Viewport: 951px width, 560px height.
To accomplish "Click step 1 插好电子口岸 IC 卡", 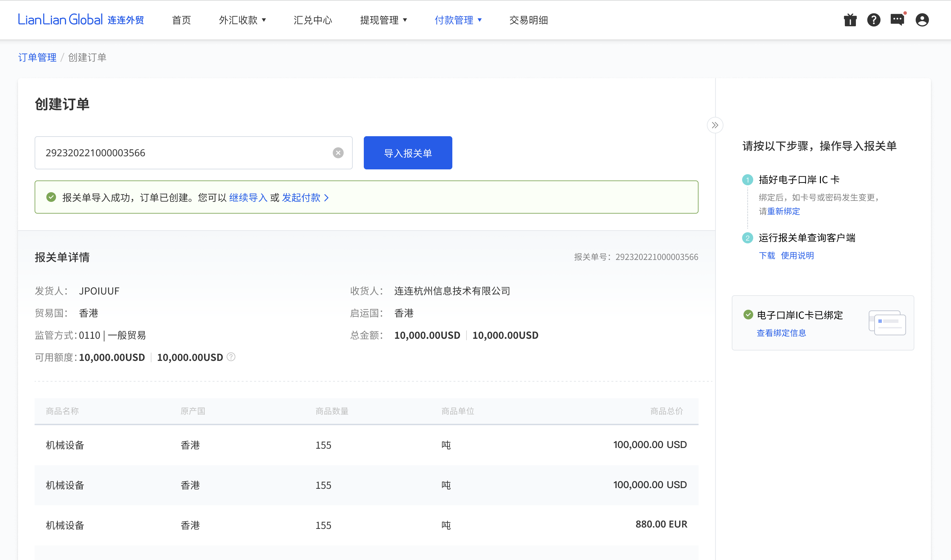I will [x=799, y=180].
